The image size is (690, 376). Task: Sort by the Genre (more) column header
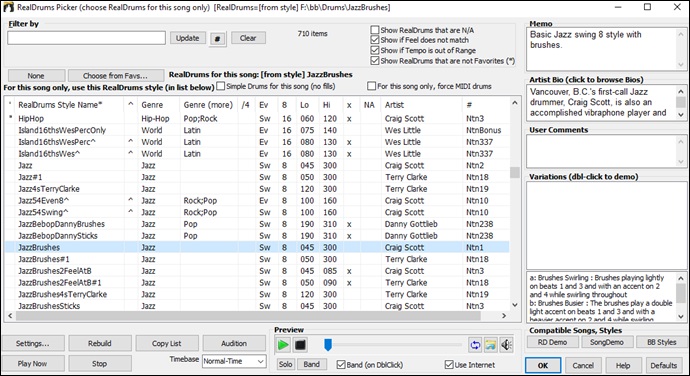coord(208,105)
